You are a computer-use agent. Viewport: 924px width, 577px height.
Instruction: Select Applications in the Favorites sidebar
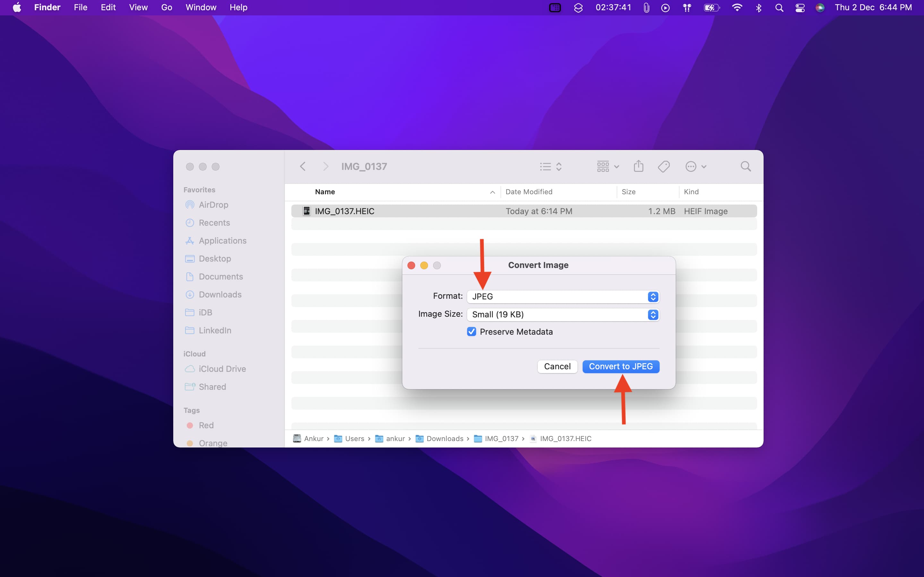coord(223,240)
